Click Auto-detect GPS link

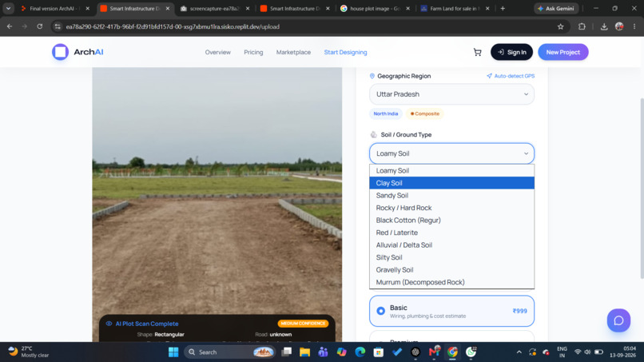tap(511, 76)
